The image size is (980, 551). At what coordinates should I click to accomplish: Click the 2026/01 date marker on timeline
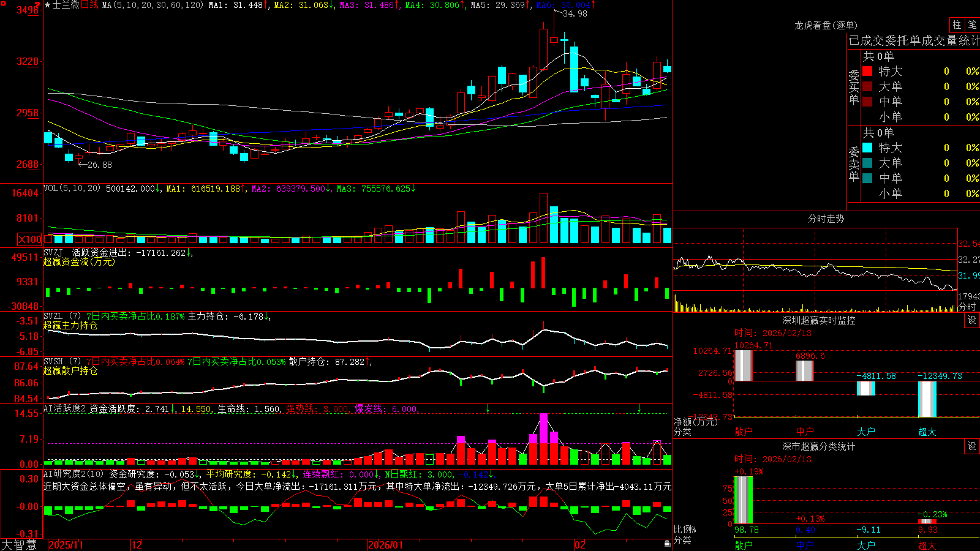tap(386, 545)
